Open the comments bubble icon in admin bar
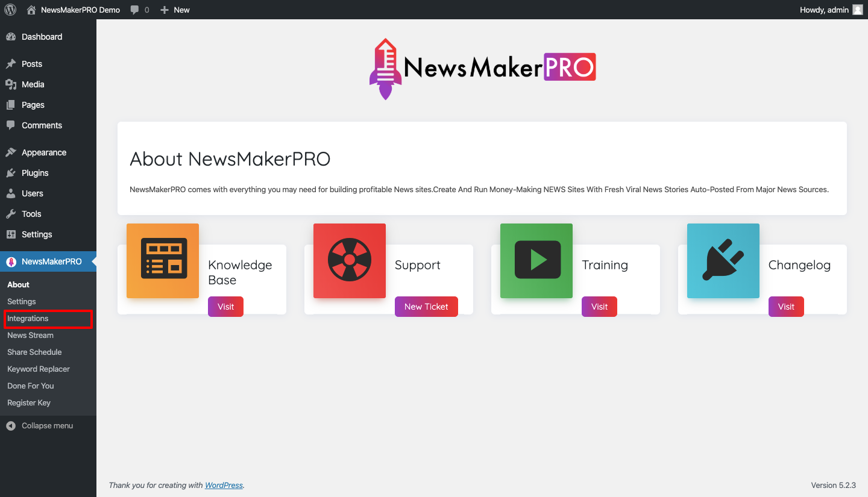The height and width of the screenshot is (497, 868). (134, 10)
